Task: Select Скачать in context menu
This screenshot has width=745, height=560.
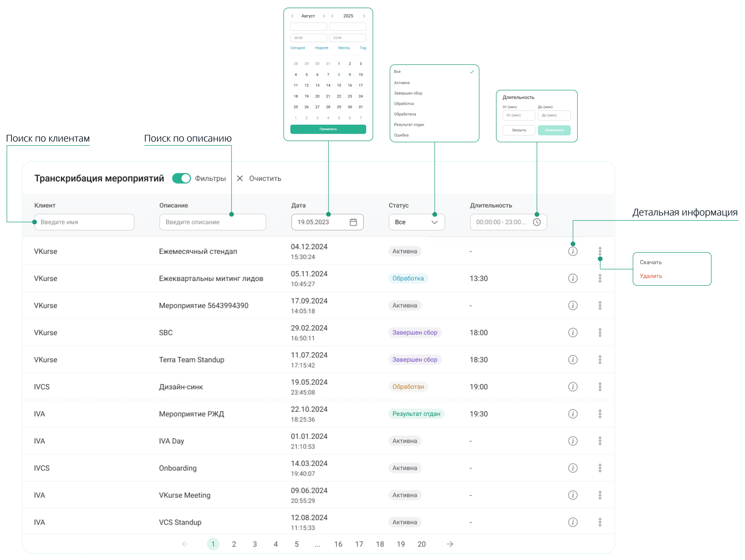Action: click(650, 262)
